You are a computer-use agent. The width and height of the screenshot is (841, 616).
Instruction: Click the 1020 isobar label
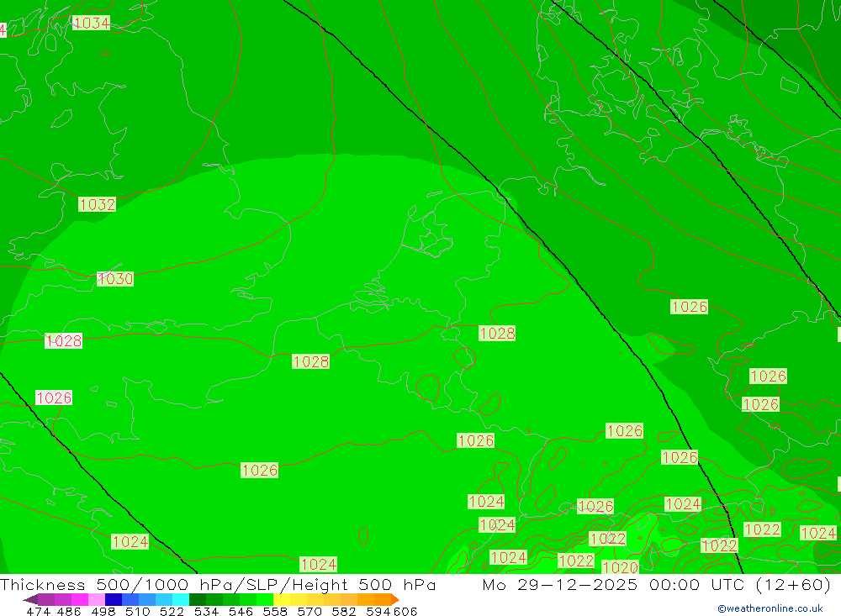coord(620,567)
